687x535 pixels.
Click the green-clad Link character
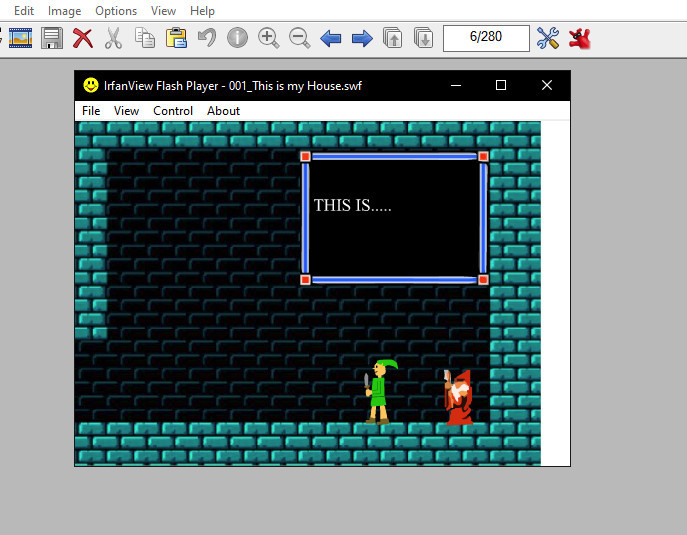[379, 392]
